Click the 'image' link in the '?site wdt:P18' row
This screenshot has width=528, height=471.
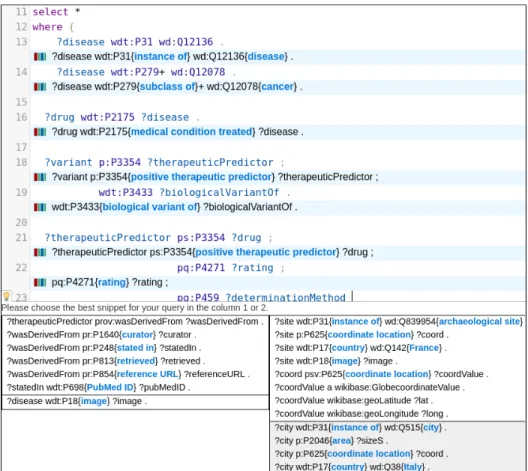[344, 361]
